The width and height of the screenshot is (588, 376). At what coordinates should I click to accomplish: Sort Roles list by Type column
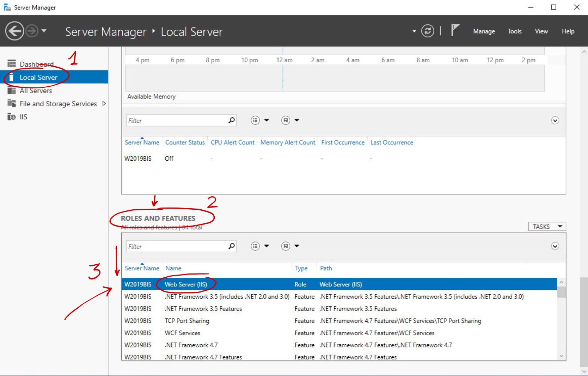[x=301, y=268]
